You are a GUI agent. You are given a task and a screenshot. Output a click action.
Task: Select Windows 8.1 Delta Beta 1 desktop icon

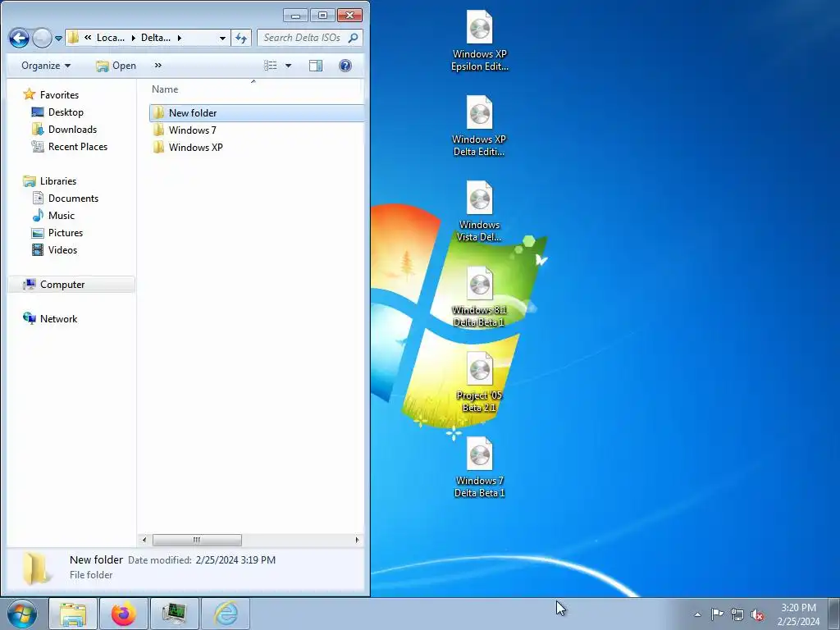click(479, 296)
